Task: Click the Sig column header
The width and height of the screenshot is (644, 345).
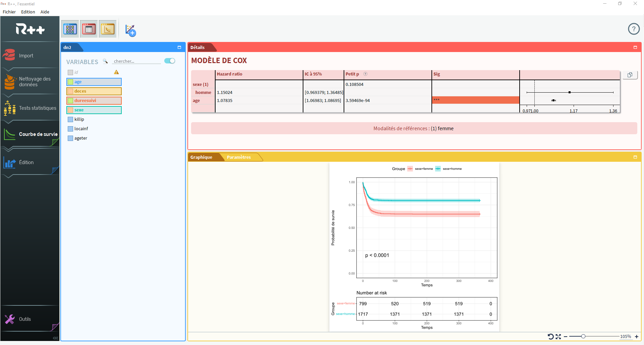Action: [475, 74]
